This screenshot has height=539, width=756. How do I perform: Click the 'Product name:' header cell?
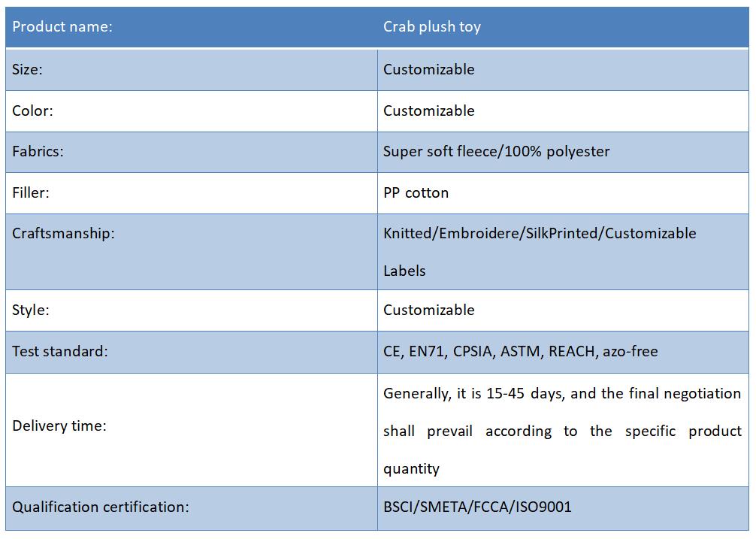click(192, 27)
